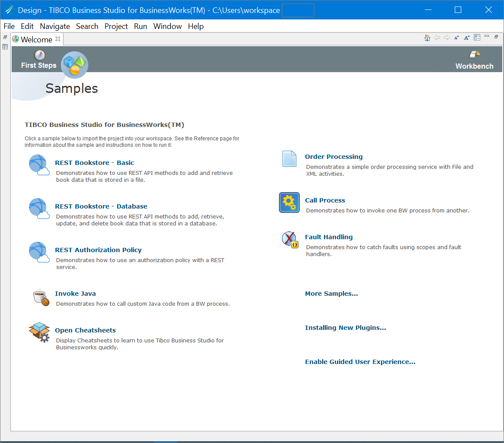The height and width of the screenshot is (443, 504).
Task: Click Installing New Plugins... link
Action: (346, 328)
